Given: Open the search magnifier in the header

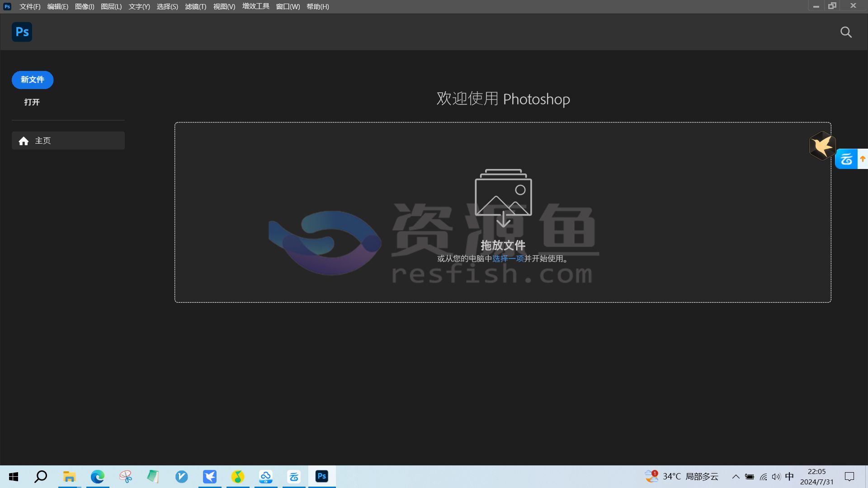Looking at the screenshot, I should [846, 32].
